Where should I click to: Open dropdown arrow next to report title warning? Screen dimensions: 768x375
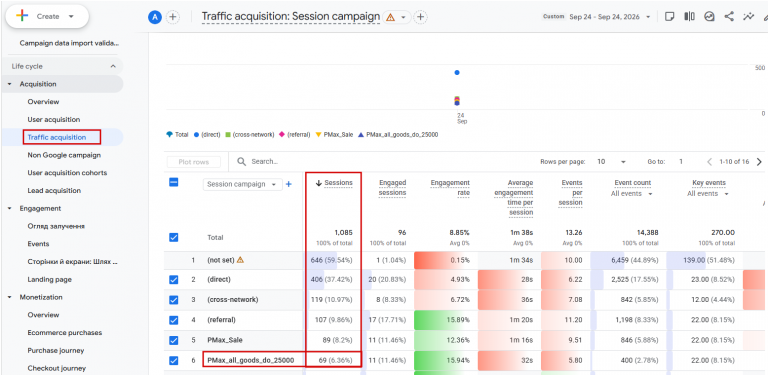403,17
